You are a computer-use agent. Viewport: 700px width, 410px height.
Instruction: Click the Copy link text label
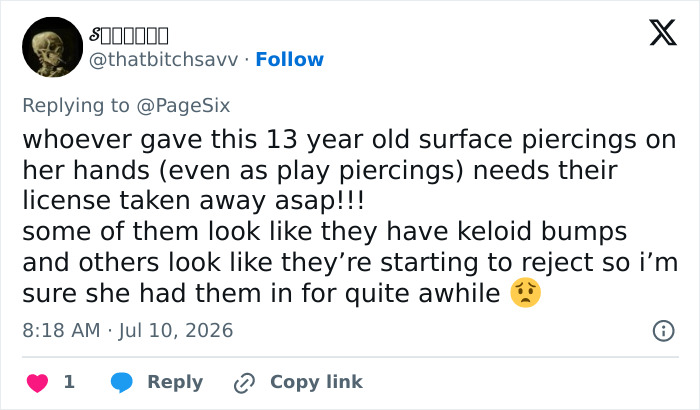coord(317,382)
